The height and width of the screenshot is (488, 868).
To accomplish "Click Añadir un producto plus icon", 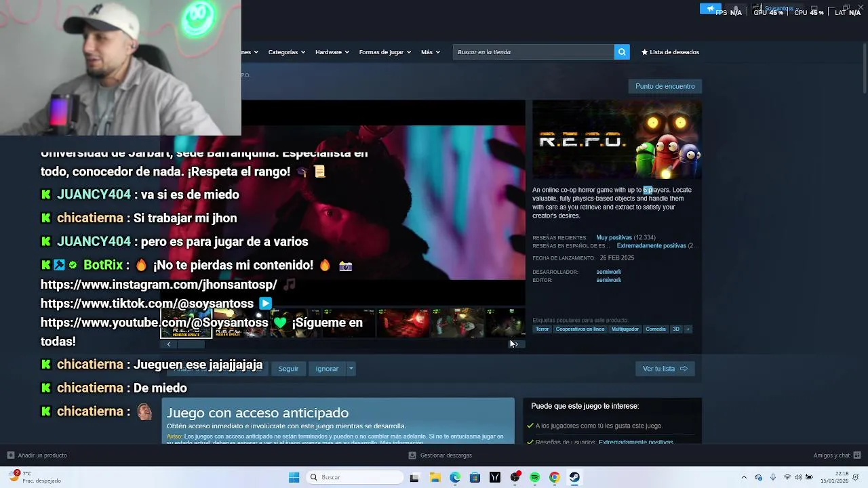I will tap(10, 455).
